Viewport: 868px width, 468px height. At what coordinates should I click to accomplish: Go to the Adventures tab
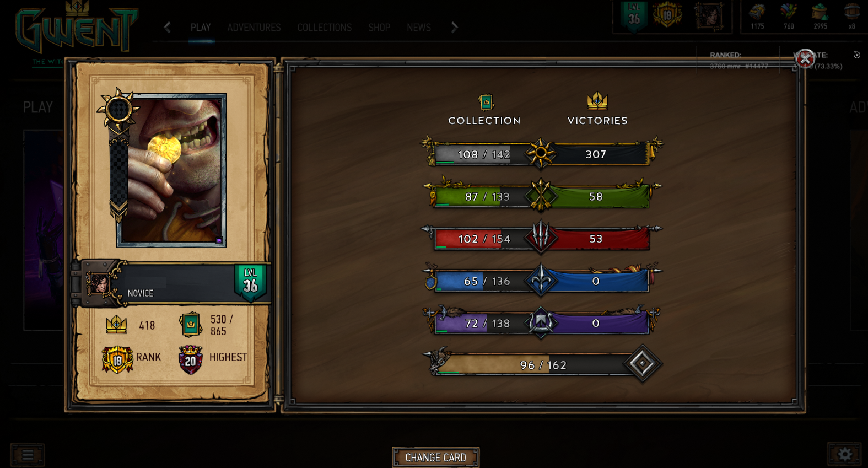click(254, 28)
